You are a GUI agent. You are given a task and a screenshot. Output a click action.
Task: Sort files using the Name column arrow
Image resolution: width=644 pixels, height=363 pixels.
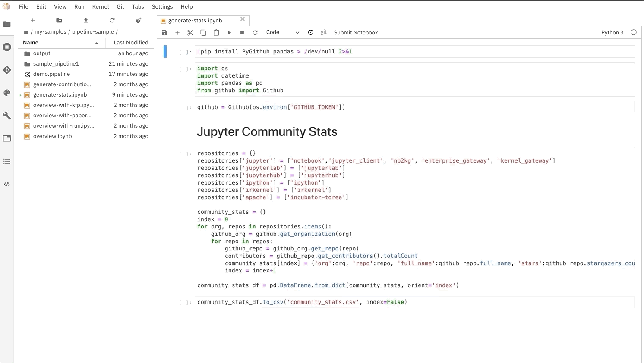97,43
